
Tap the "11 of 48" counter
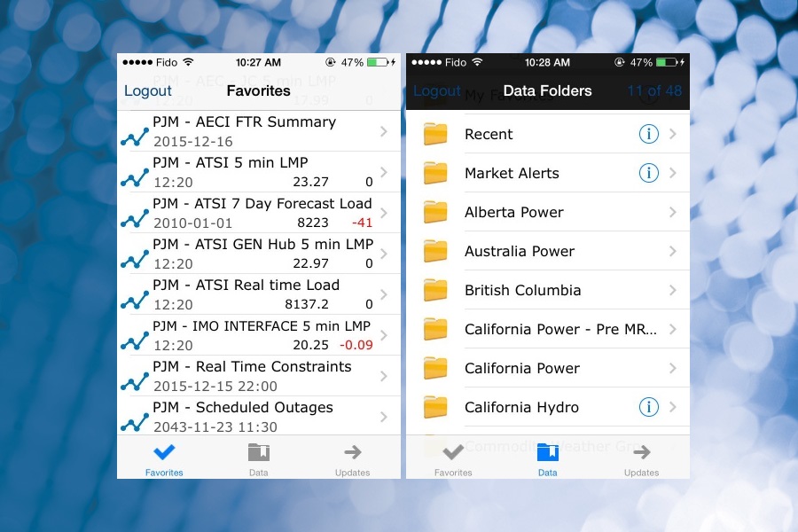(x=654, y=90)
